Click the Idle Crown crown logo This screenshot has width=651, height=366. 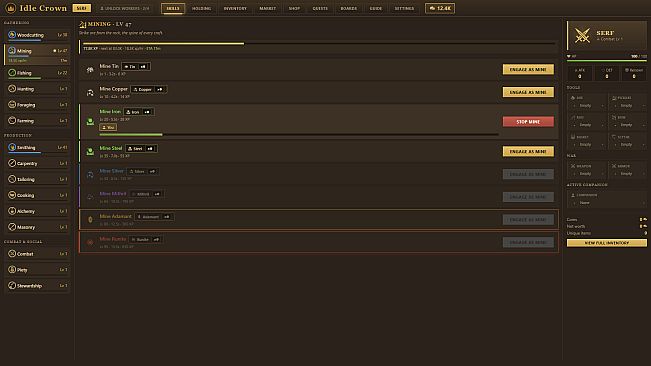[x=11, y=8]
